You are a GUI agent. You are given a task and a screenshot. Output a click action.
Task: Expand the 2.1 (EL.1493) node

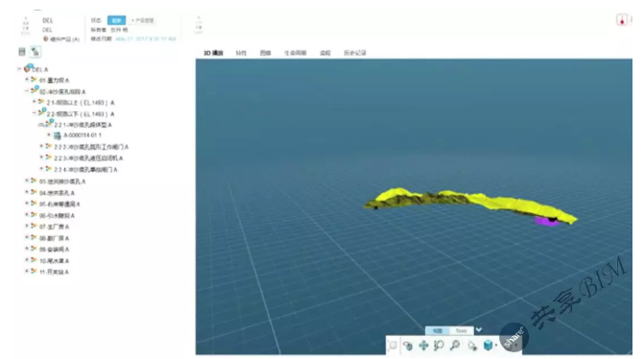[x=35, y=102]
